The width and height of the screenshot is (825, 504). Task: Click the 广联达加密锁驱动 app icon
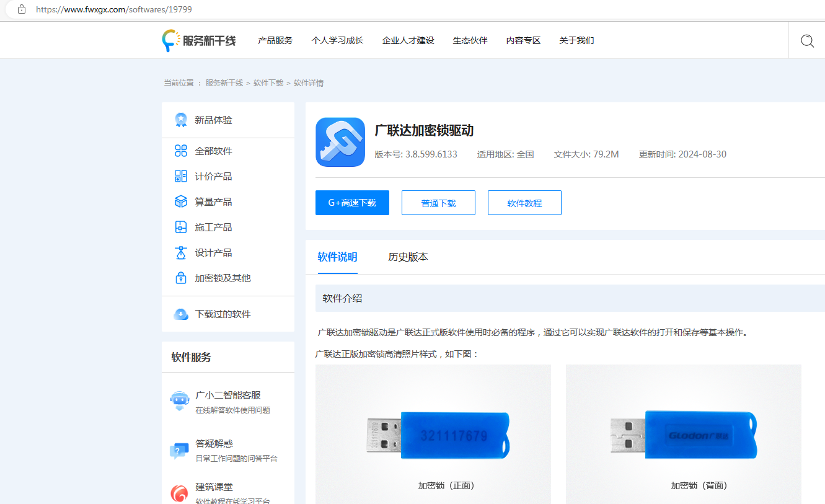[x=340, y=142]
